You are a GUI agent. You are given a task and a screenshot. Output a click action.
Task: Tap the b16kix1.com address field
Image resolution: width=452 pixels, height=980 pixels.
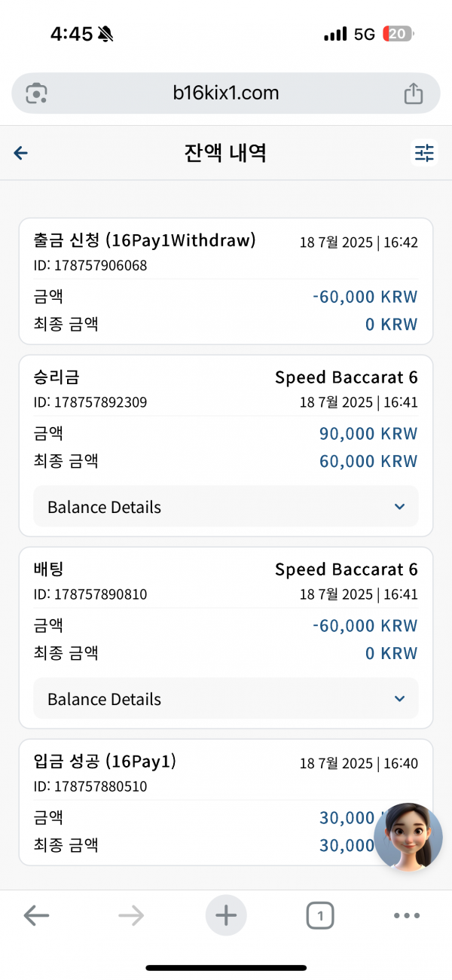click(226, 93)
